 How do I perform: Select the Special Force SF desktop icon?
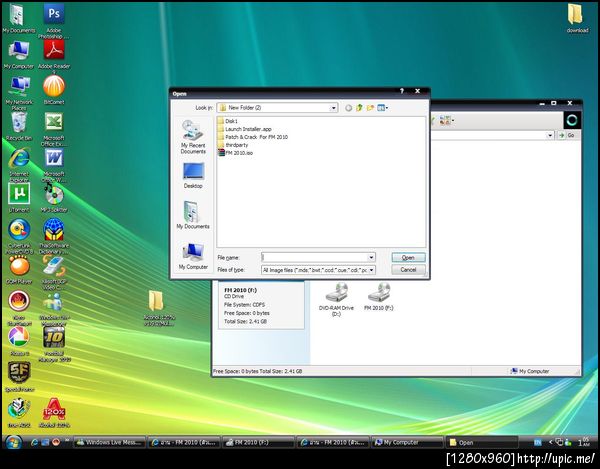coord(19,377)
